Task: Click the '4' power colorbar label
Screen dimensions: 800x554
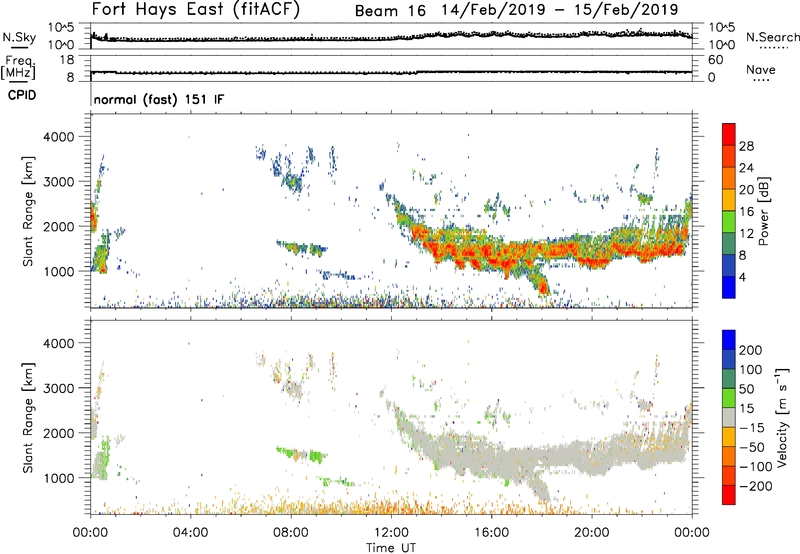Action: (742, 277)
